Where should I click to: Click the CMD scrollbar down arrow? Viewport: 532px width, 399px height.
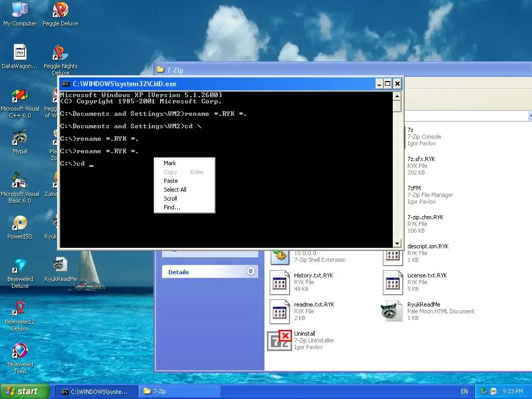point(397,243)
